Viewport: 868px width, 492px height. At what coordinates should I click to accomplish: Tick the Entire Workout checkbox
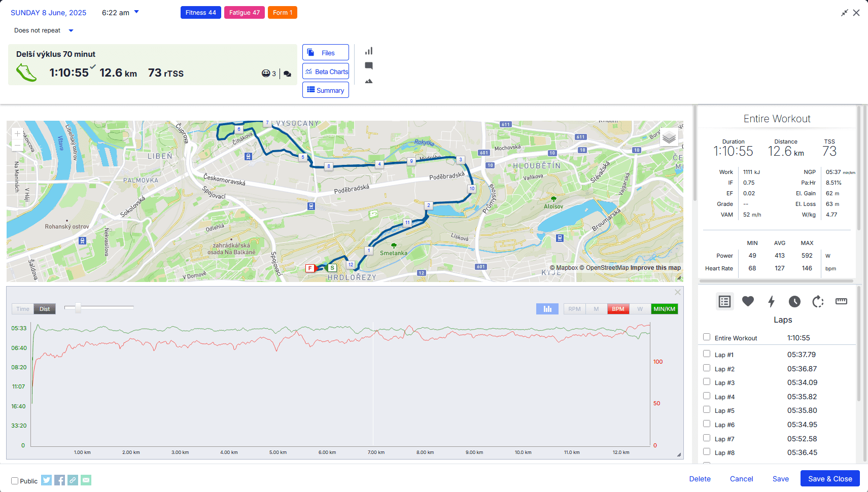[707, 337]
